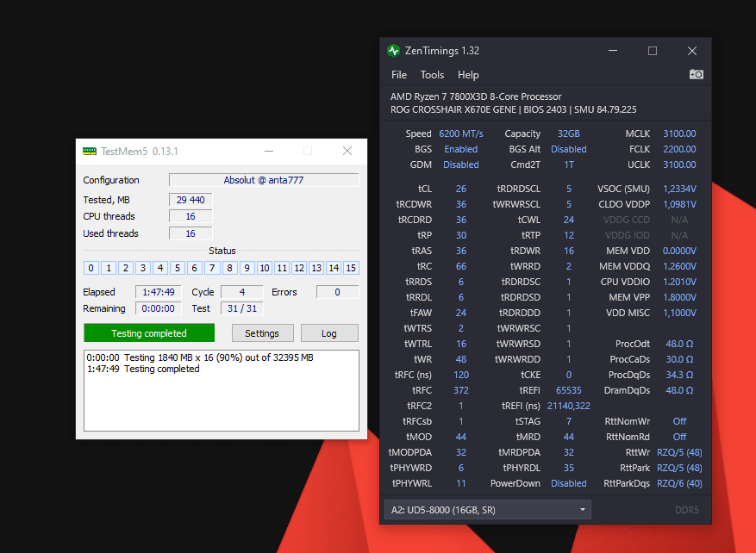Screen dimensions: 756x553
Task: Minimize the ZenTimings window
Action: (x=613, y=51)
